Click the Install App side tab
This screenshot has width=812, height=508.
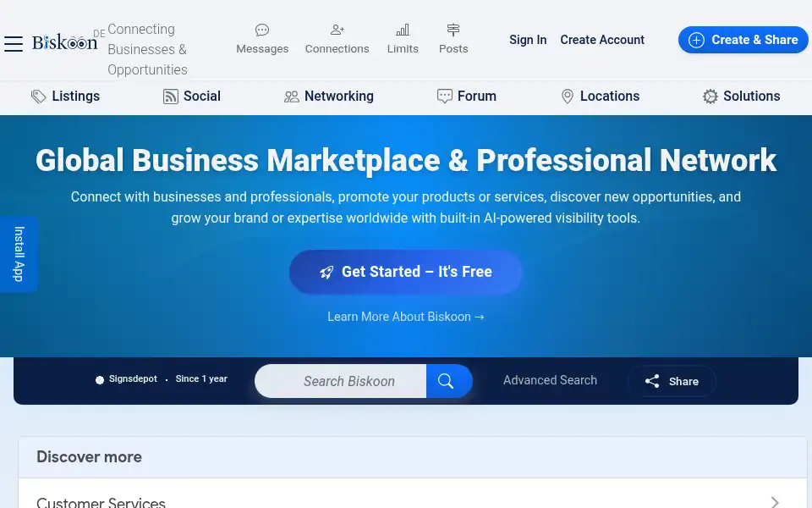point(19,254)
